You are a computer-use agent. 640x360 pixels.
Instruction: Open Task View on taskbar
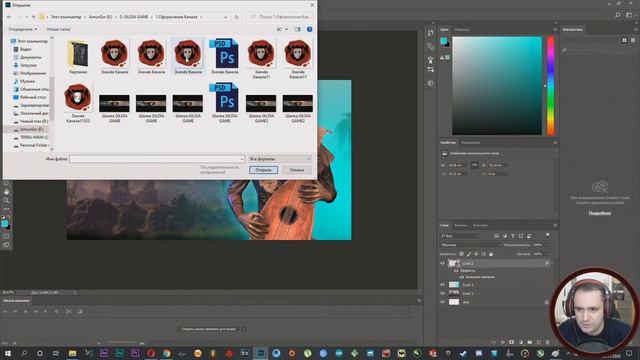click(x=56, y=353)
